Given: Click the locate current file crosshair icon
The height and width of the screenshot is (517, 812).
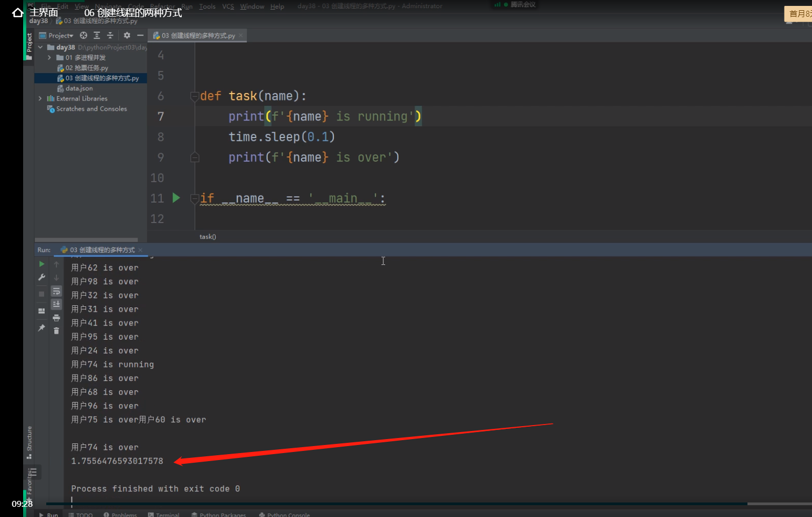Looking at the screenshot, I should tap(83, 35).
